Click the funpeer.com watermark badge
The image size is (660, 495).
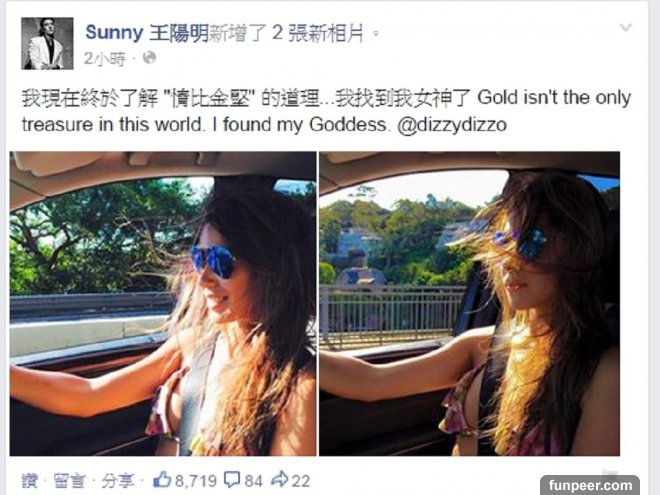click(590, 485)
